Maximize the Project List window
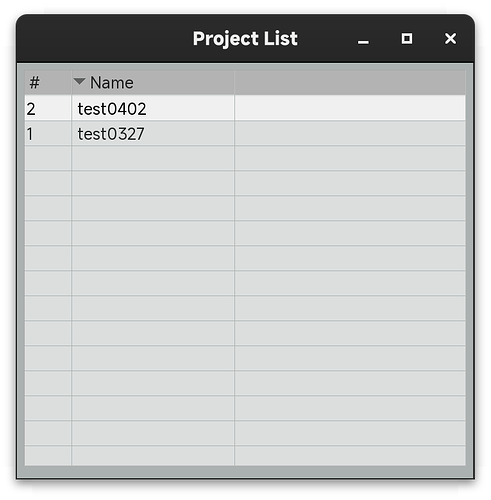The image size is (491, 500). click(407, 39)
